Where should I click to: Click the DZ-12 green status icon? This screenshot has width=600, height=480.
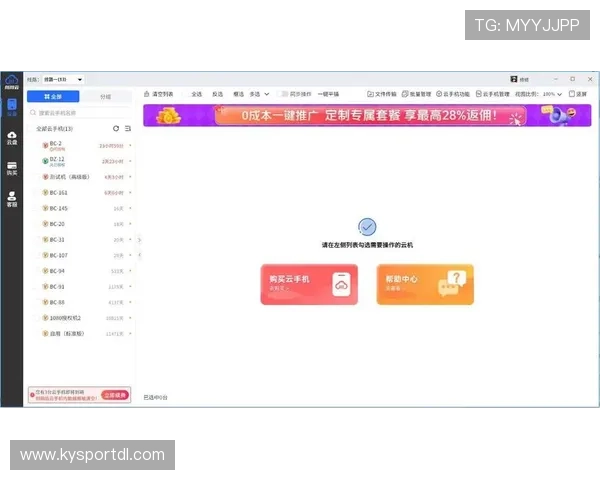[45, 161]
